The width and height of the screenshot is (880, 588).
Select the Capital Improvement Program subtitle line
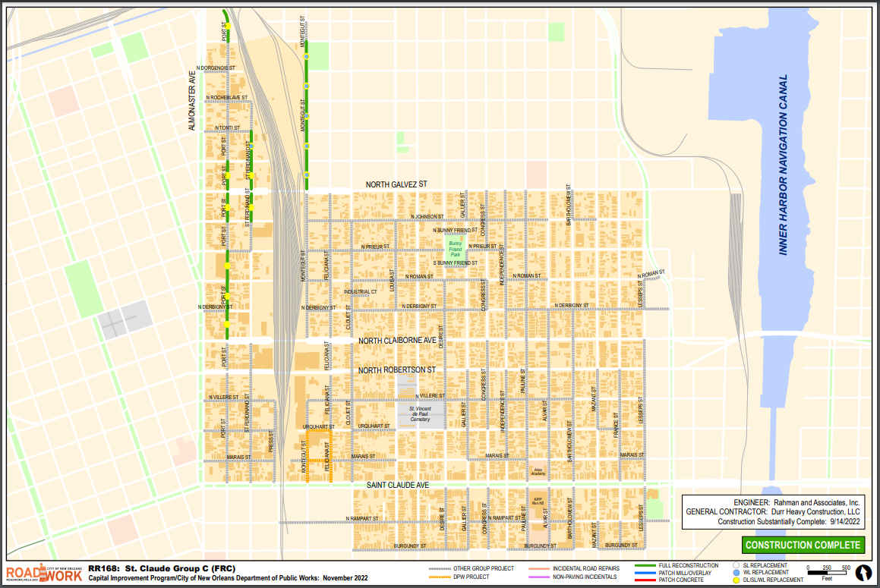pos(228,578)
